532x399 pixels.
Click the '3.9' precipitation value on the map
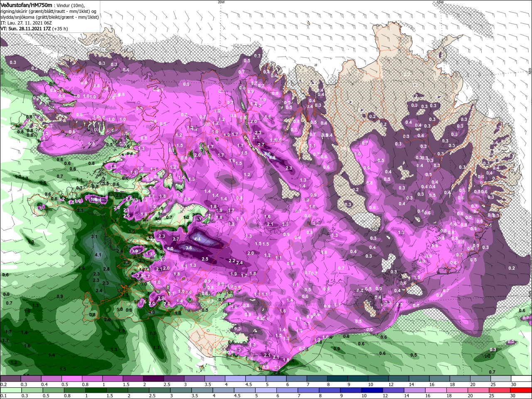pyautogui.click(x=135, y=251)
